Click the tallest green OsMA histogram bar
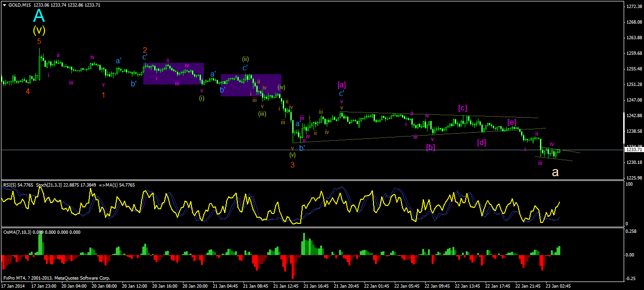 click(x=40, y=244)
